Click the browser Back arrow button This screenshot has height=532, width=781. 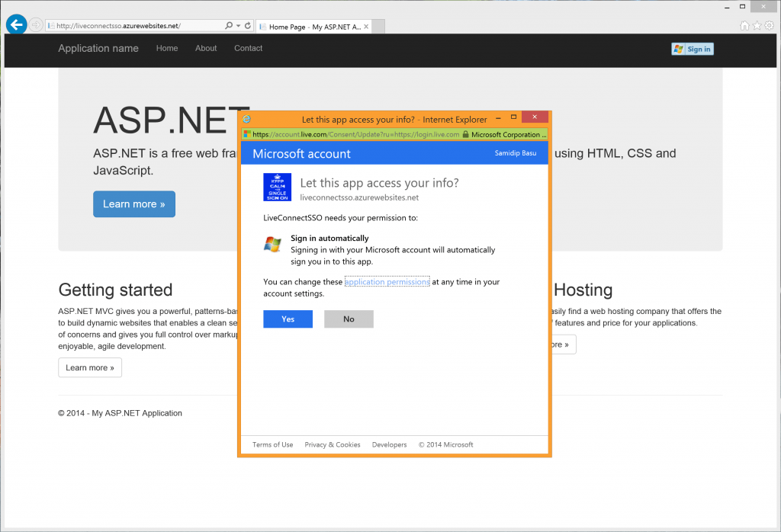(x=16, y=25)
